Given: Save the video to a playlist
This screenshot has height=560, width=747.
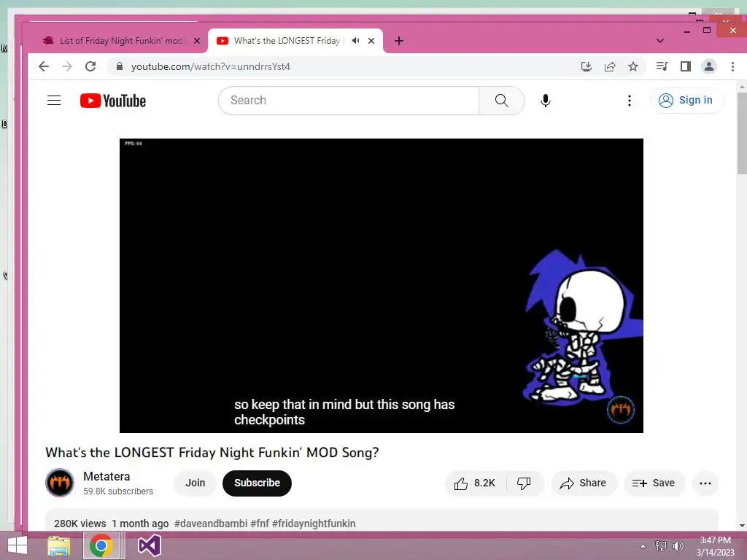Looking at the screenshot, I should tap(654, 483).
